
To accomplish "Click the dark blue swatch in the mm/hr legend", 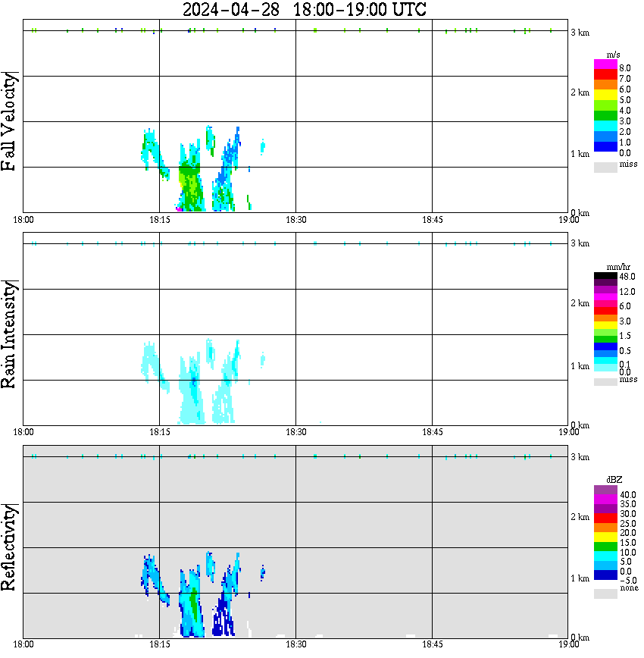I will (x=605, y=346).
